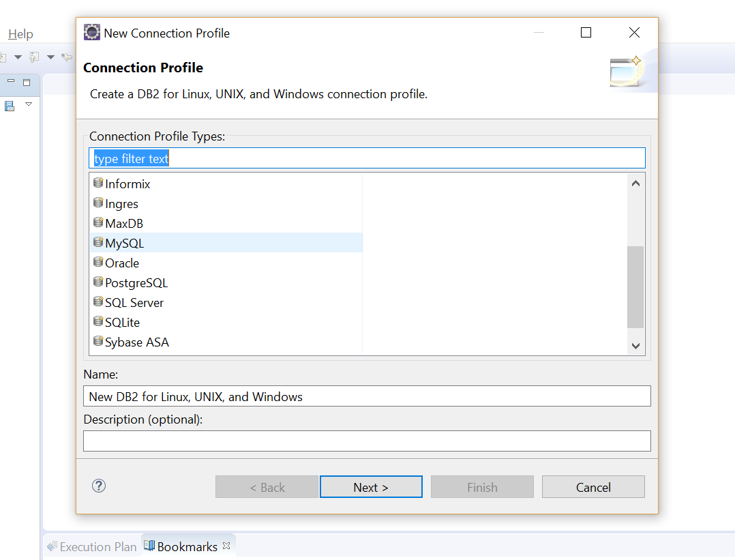Click the New Connection Profile title icon
Viewport: 735px width, 560px height.
pos(92,32)
